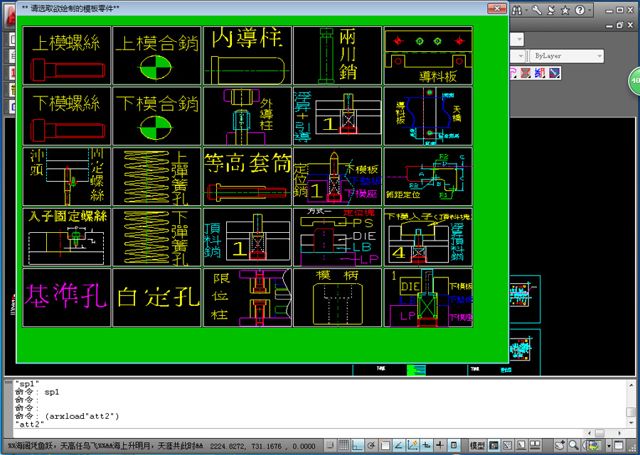The height and width of the screenshot is (455, 640).
Task: Select the 限位柱 part thumbnail
Action: pos(247,297)
